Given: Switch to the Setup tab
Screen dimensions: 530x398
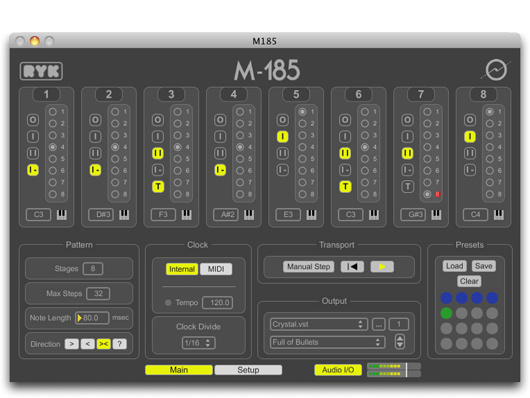Looking at the screenshot, I should click(x=248, y=370).
